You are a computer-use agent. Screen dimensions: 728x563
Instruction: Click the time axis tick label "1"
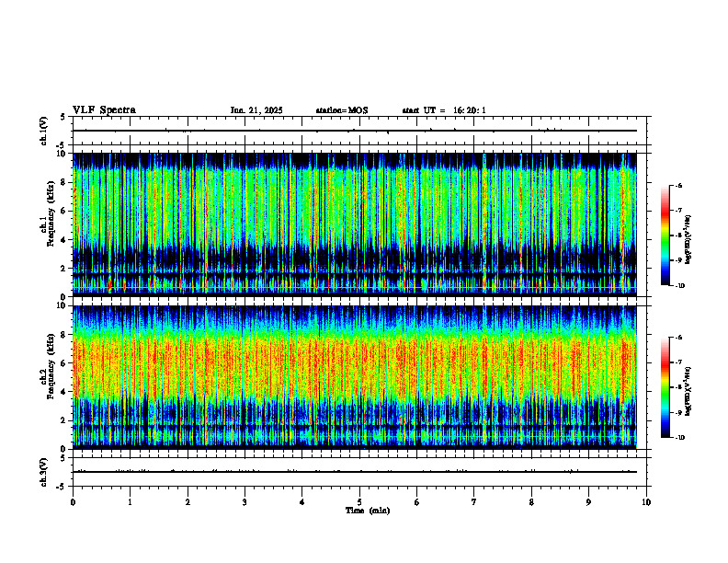click(130, 502)
